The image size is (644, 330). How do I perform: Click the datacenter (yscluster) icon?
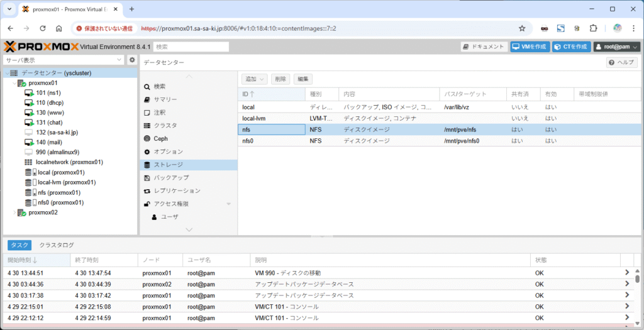pyautogui.click(x=14, y=73)
